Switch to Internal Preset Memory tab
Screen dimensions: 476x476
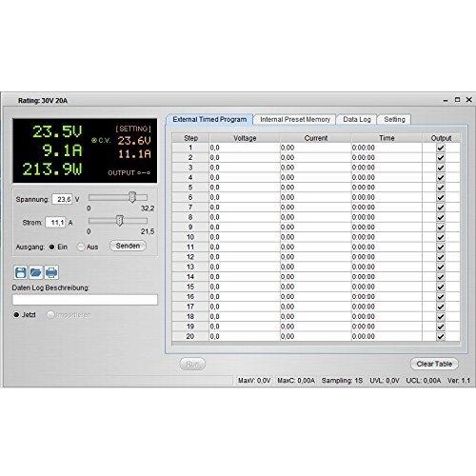click(x=295, y=119)
